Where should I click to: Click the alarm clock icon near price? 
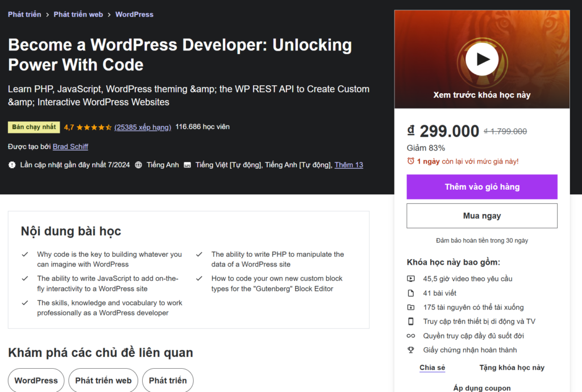(411, 161)
